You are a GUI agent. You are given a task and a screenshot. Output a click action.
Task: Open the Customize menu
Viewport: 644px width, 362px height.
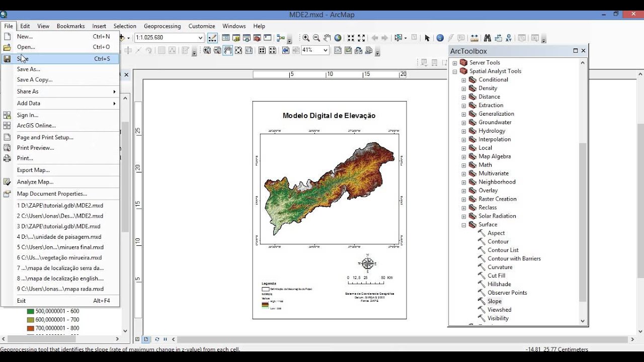coord(202,26)
